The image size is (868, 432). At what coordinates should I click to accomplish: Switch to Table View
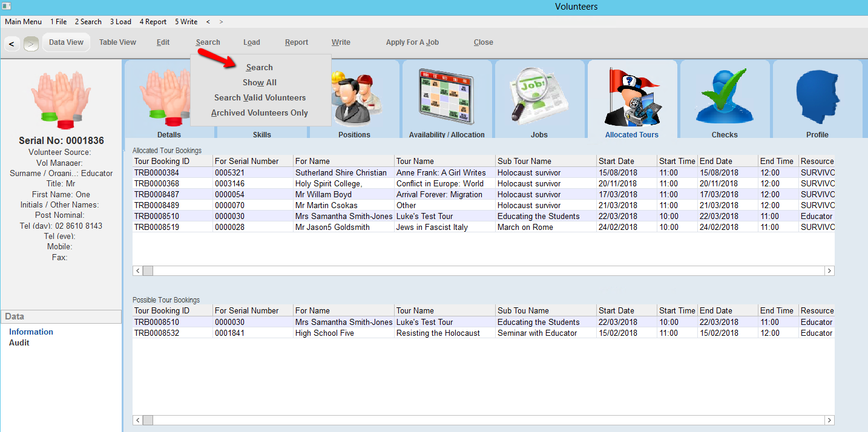point(117,42)
